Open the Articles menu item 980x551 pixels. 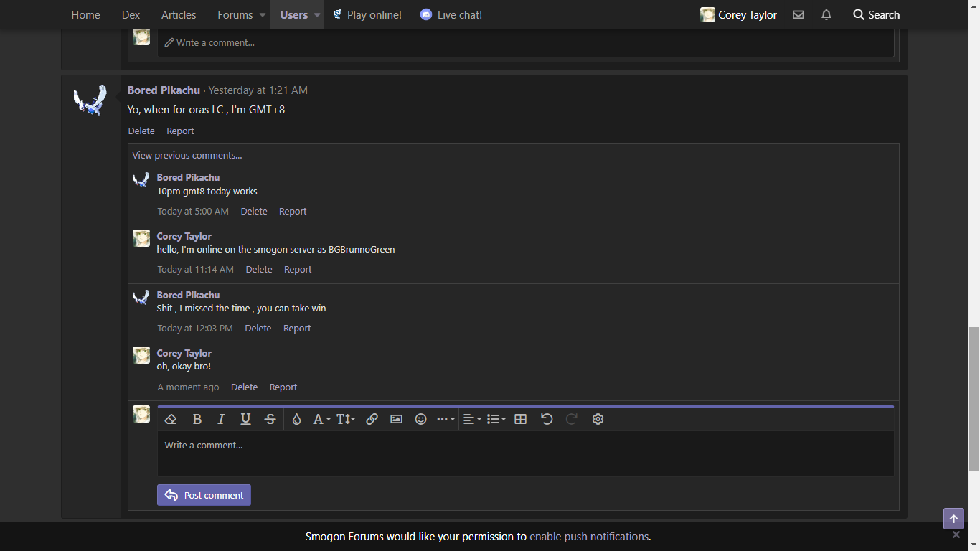point(179,14)
